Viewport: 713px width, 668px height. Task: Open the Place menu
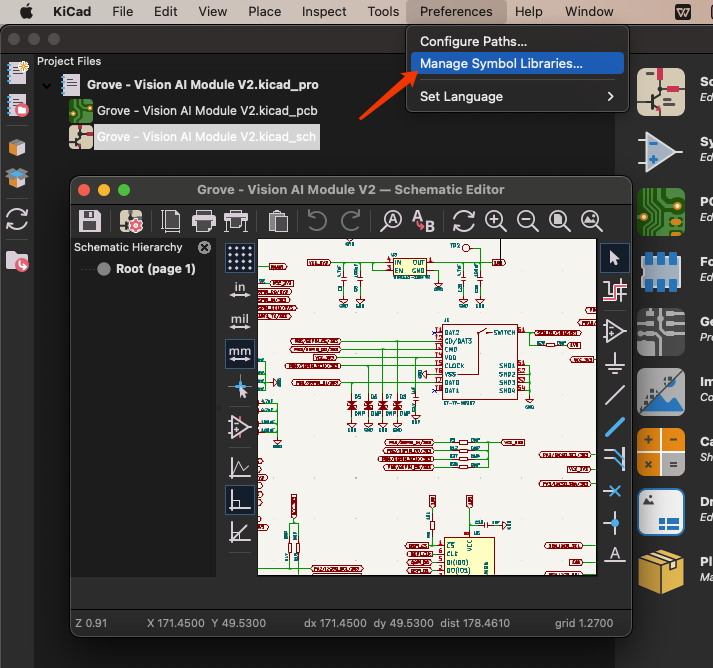click(x=265, y=11)
